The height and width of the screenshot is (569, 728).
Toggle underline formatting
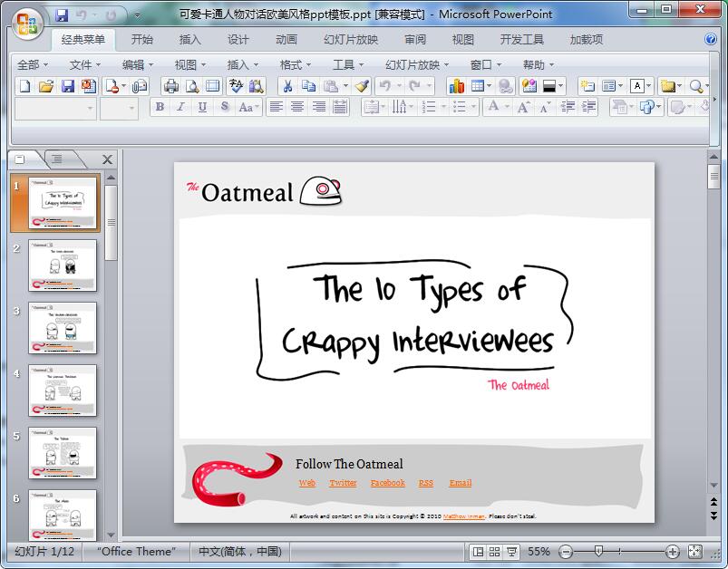tap(202, 107)
